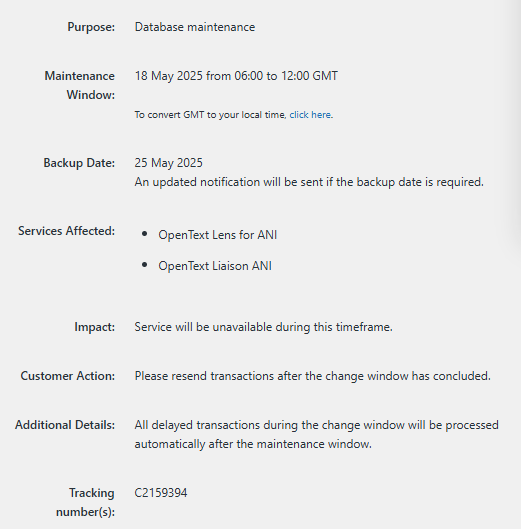Click the 'OpenText Liaison ANI' item
Screen dimensions: 521x529
[215, 266]
